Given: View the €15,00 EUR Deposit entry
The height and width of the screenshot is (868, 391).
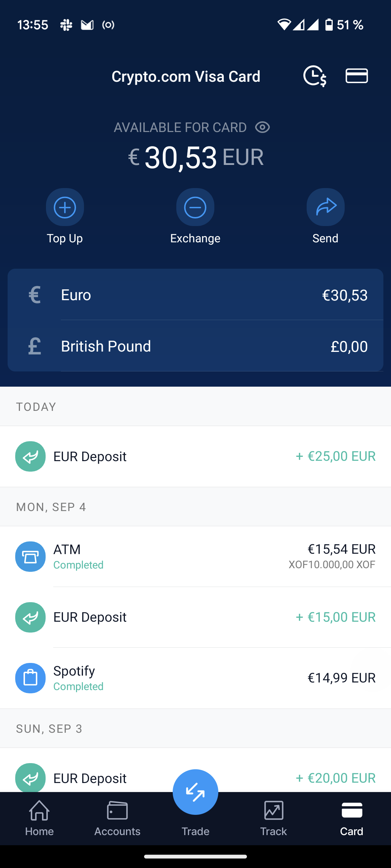Looking at the screenshot, I should pyautogui.click(x=195, y=617).
